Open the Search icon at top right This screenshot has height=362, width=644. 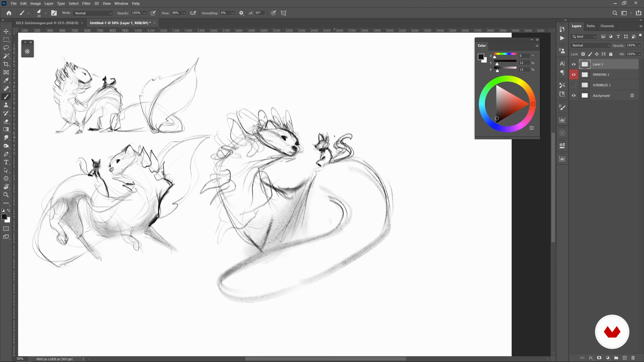coord(615,13)
